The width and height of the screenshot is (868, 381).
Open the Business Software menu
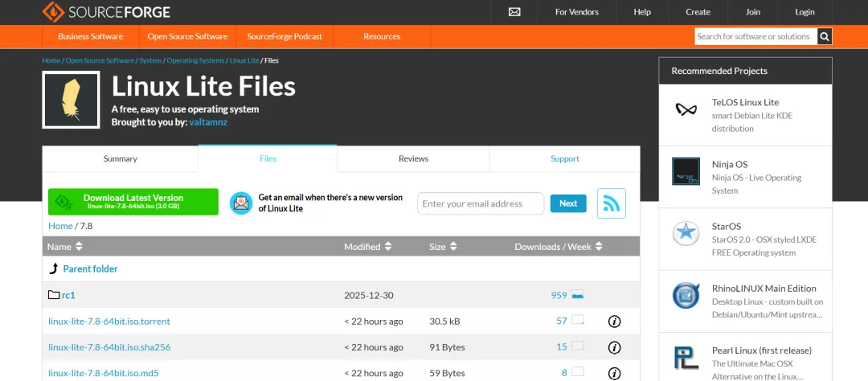click(90, 36)
